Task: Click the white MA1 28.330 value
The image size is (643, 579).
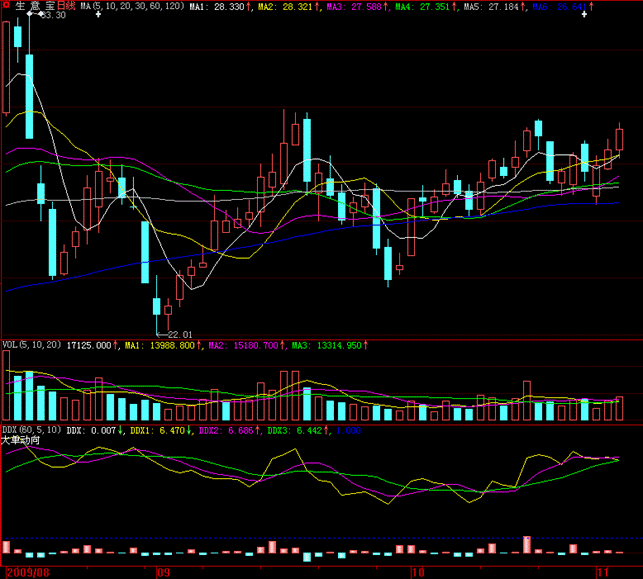Action: pyautogui.click(x=215, y=6)
